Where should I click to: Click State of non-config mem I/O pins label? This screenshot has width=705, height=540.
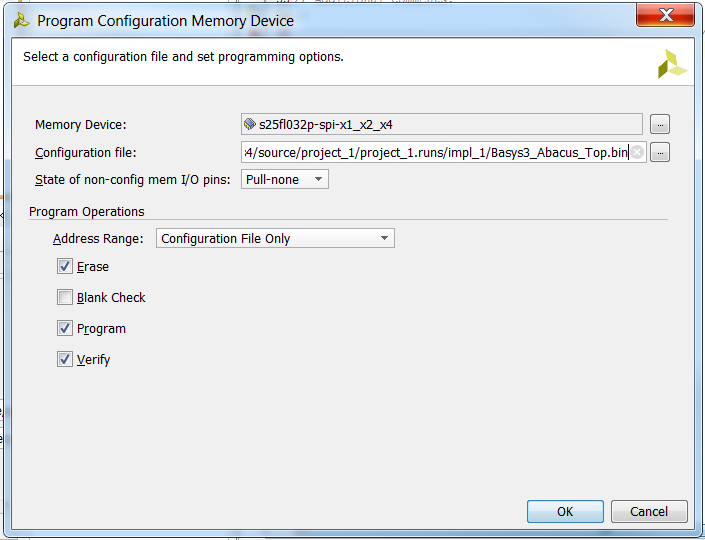[x=133, y=180]
